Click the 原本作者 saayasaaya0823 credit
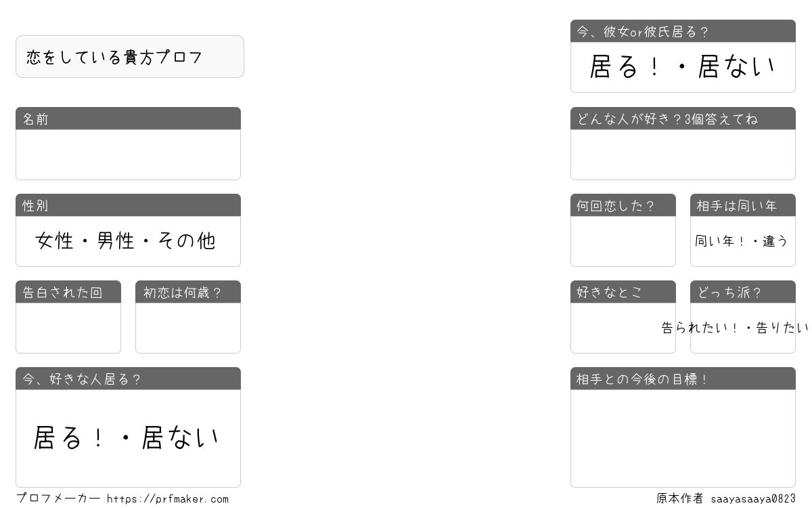 [x=726, y=499]
